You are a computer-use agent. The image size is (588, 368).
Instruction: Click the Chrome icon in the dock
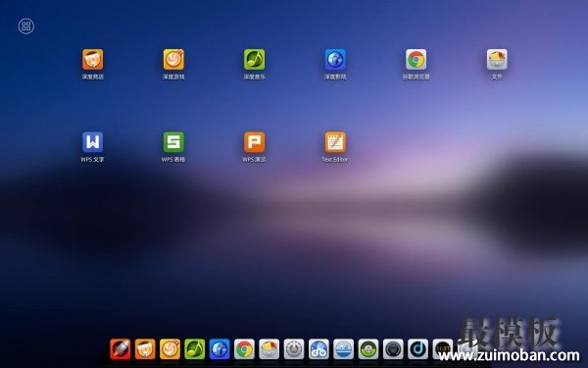244,349
